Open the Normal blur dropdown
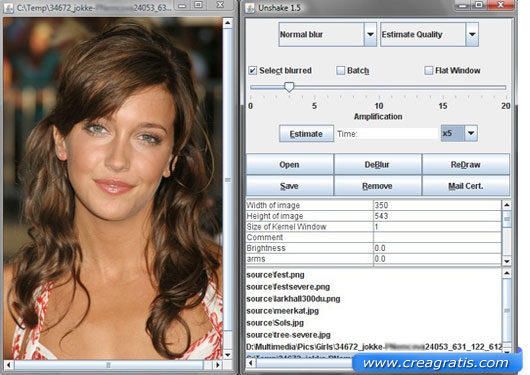The width and height of the screenshot is (530, 375). pos(328,34)
